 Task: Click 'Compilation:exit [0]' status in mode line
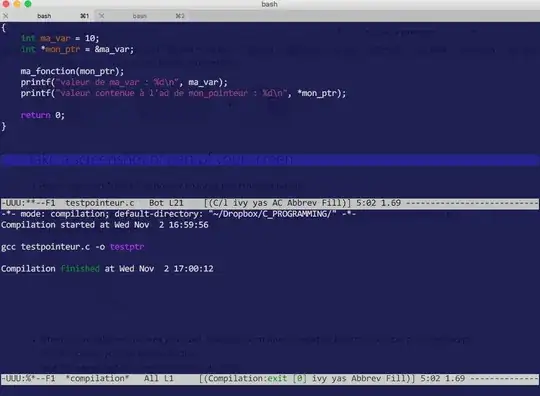257,378
